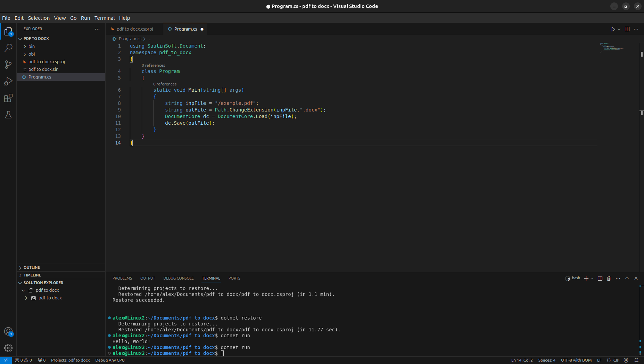Kill the terminal with trash icon
This screenshot has height=364, width=644.
pos(609,278)
